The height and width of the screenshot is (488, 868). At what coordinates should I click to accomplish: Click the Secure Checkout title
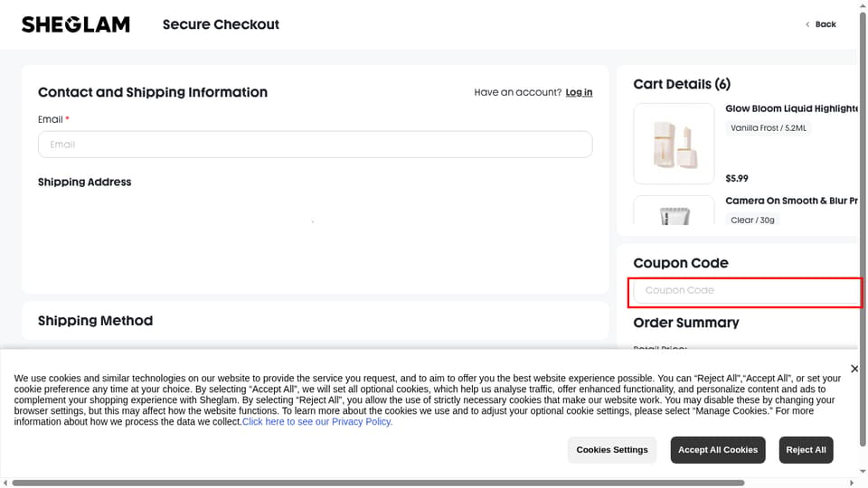click(x=221, y=24)
